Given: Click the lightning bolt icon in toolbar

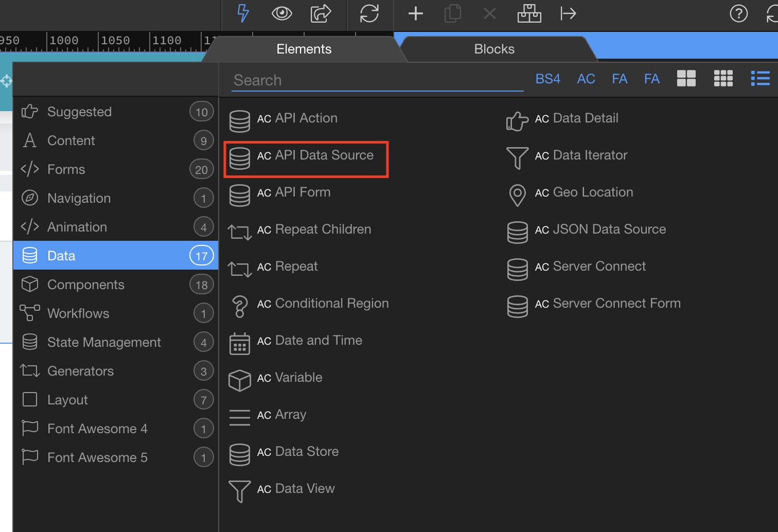Looking at the screenshot, I should 243,13.
